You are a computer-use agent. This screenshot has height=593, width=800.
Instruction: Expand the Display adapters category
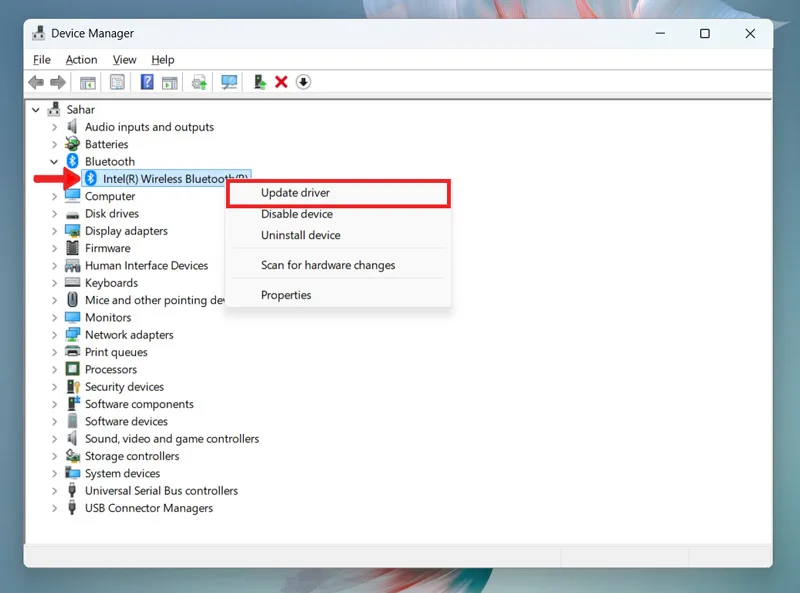pyautogui.click(x=54, y=231)
